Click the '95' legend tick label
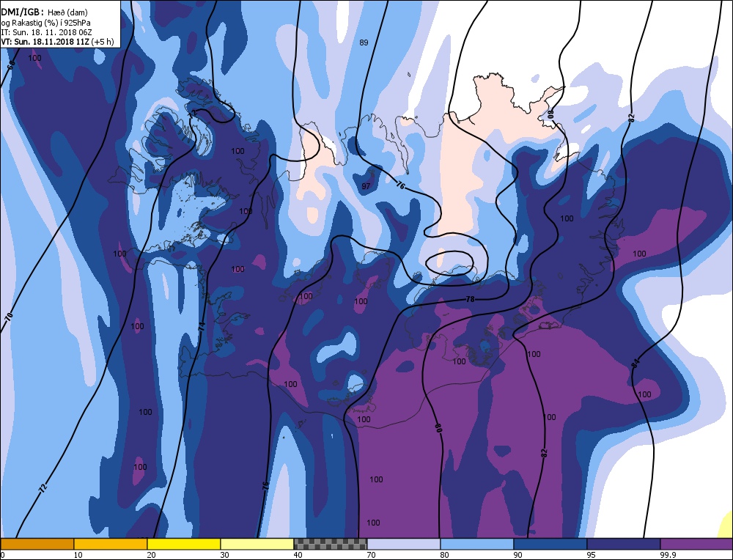 tap(592, 555)
